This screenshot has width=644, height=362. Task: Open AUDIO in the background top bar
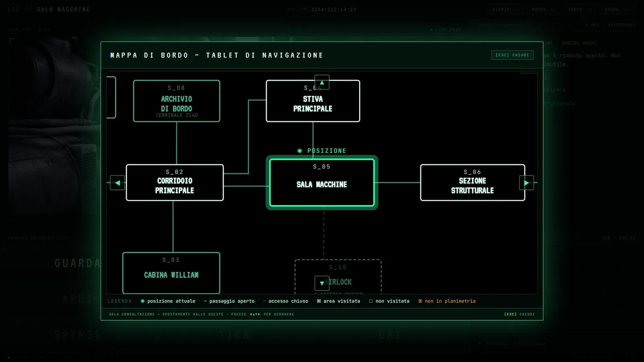580,9
